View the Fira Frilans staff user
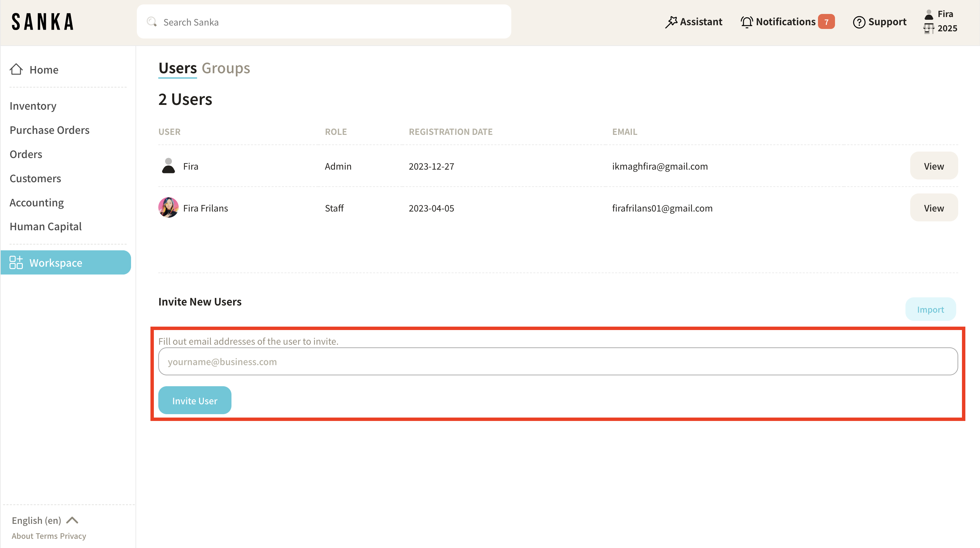Screen dimensions: 980x548 934,208
